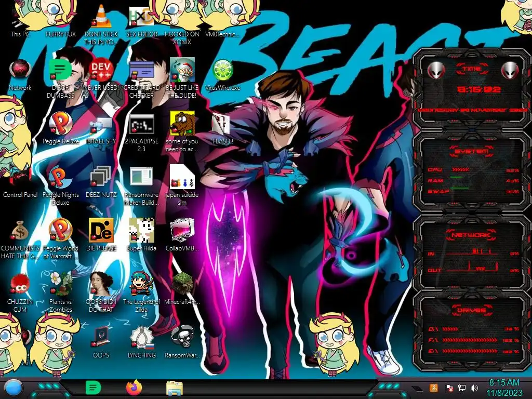532x399 pixels.
Task: Select the Peggle World of Warcraft icon
Action: tap(60, 239)
